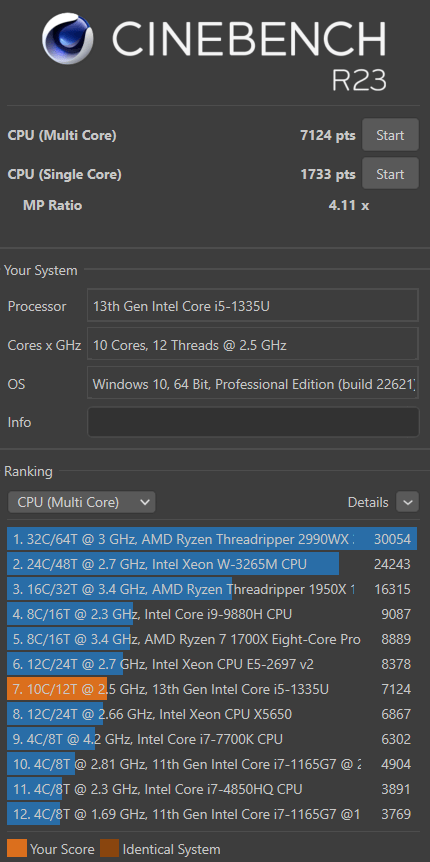
Task: Select the highlighted i5-1335U ranking row
Action: pos(212,689)
